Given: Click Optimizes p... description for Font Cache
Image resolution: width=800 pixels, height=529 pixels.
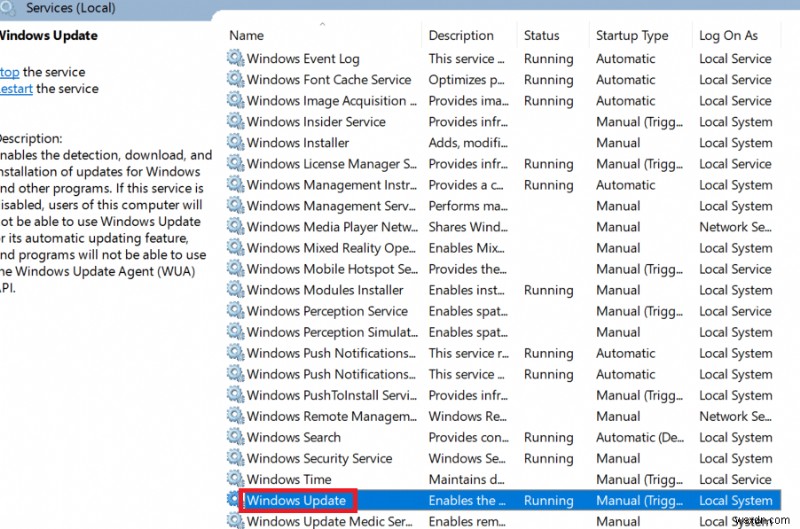Looking at the screenshot, I should 466,80.
